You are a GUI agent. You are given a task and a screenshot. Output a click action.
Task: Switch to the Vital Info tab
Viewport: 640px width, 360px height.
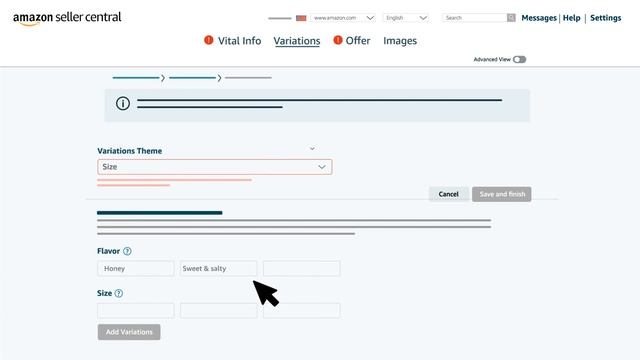click(x=239, y=41)
